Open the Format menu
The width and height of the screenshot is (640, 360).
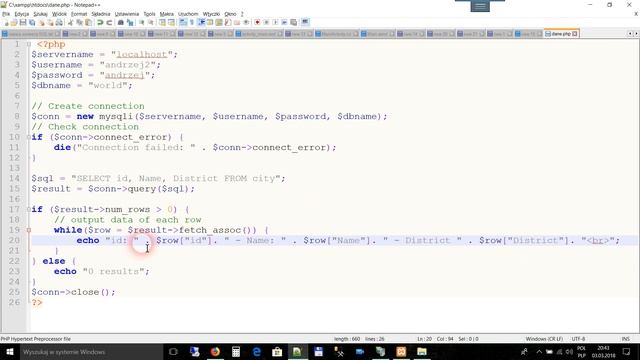tap(79, 14)
